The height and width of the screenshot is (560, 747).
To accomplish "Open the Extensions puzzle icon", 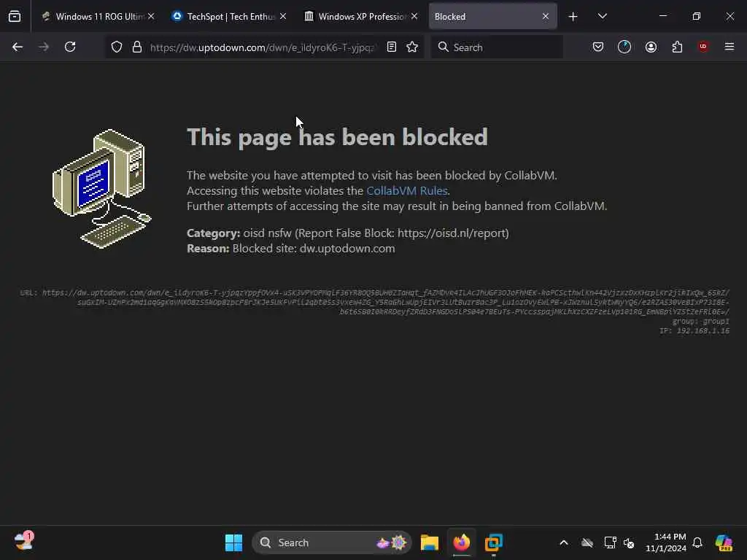I will pyautogui.click(x=678, y=47).
